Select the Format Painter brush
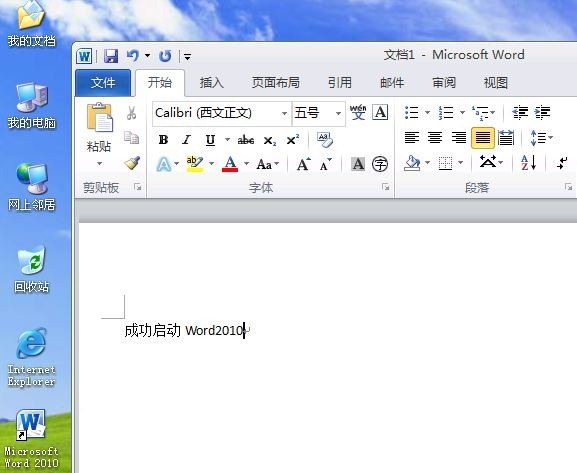The image size is (577, 473). 132,163
